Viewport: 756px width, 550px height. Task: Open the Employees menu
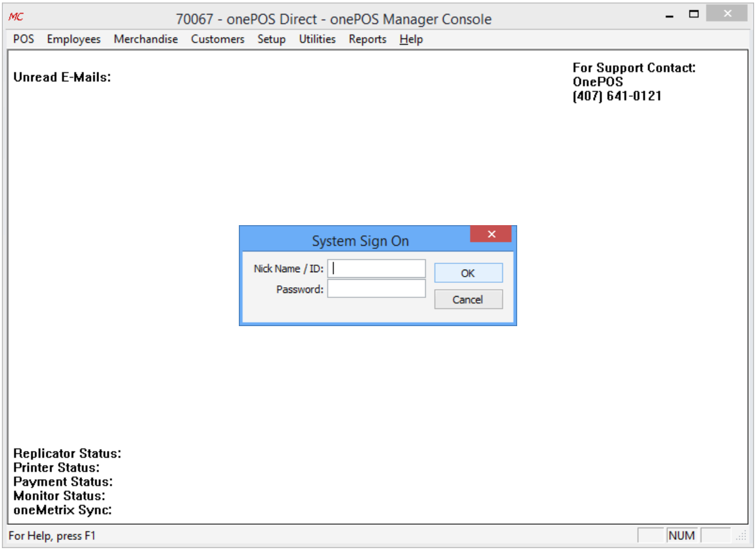[74, 39]
